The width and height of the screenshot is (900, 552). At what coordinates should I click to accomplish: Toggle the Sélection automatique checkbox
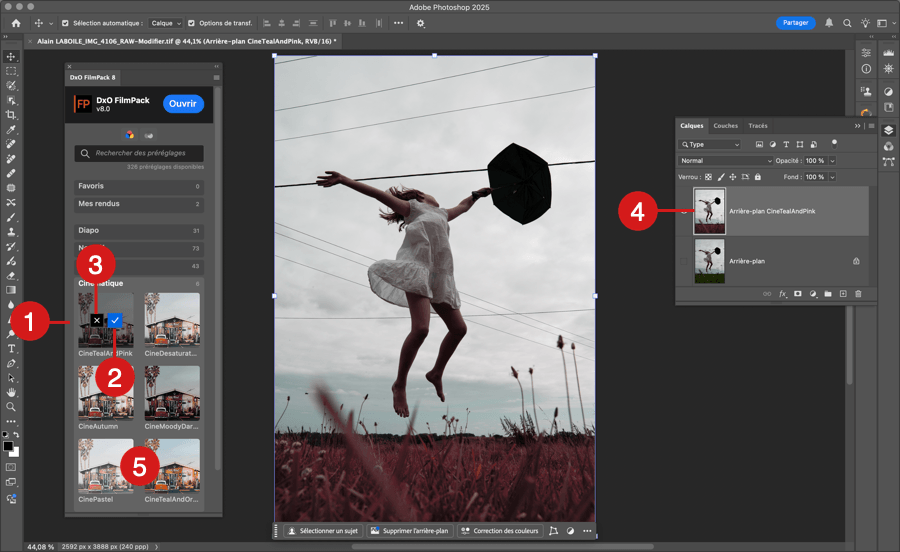(x=66, y=23)
